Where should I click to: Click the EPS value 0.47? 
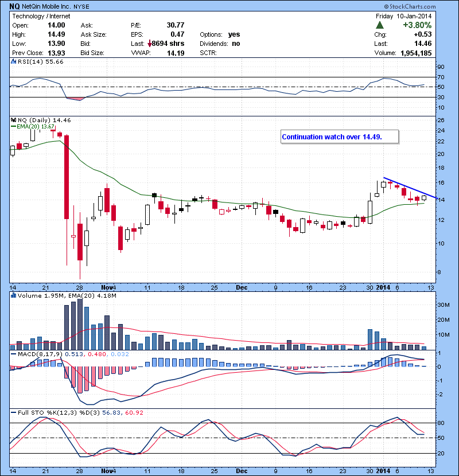coord(177,34)
